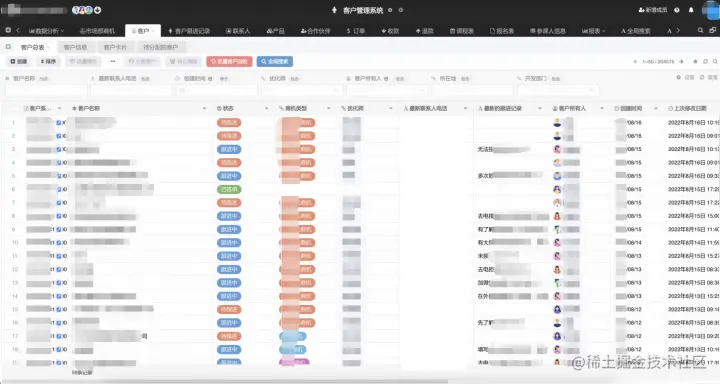This screenshot has width=720, height=384.
Task: Switch to the 客户跟进记录 tab
Action: click(189, 31)
